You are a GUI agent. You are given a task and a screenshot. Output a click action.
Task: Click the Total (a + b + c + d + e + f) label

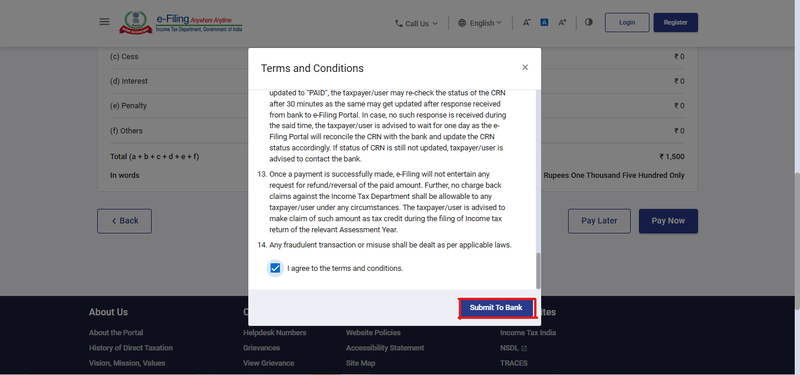pyautogui.click(x=155, y=157)
